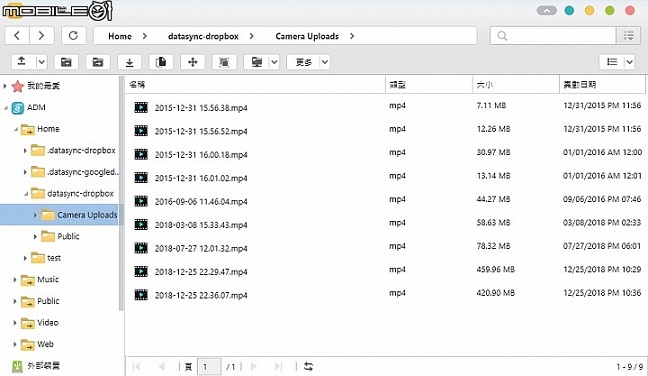Click the download arrow toolbar icon
Screen dimensions: 648x376
pos(129,62)
